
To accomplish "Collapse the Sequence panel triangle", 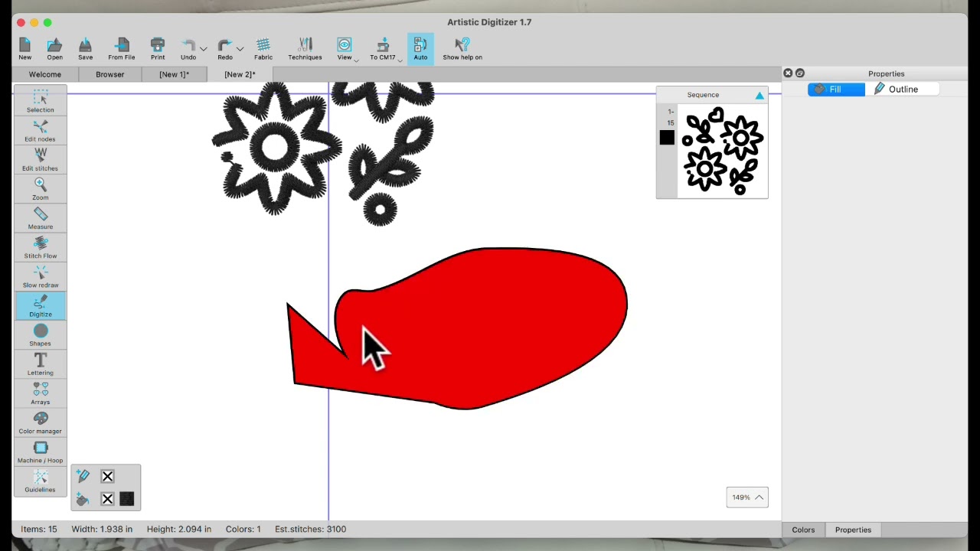I will (759, 96).
